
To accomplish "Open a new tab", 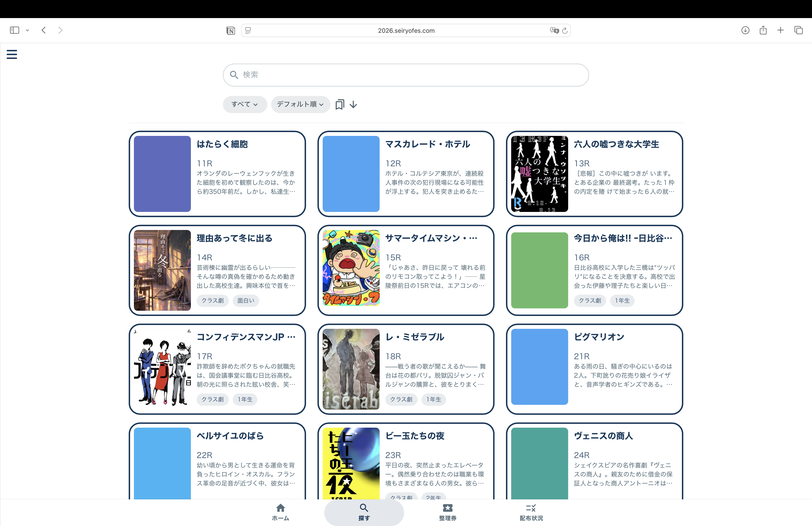I will 781,30.
